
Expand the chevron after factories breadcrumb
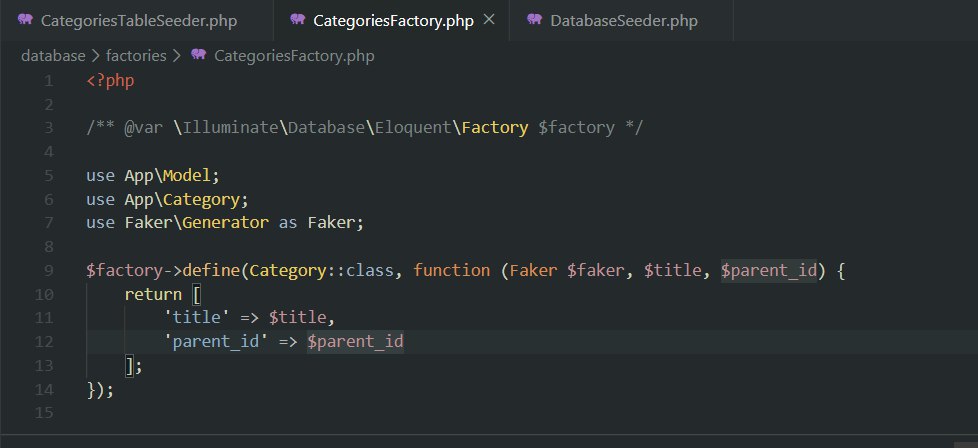pos(177,56)
